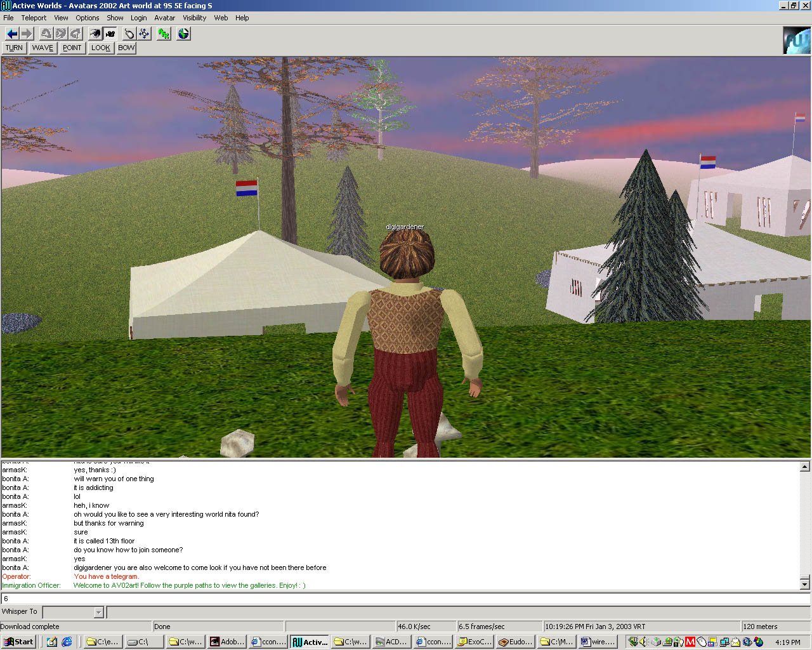Click the globe web page icon
This screenshot has width=812, height=650.
coord(183,34)
